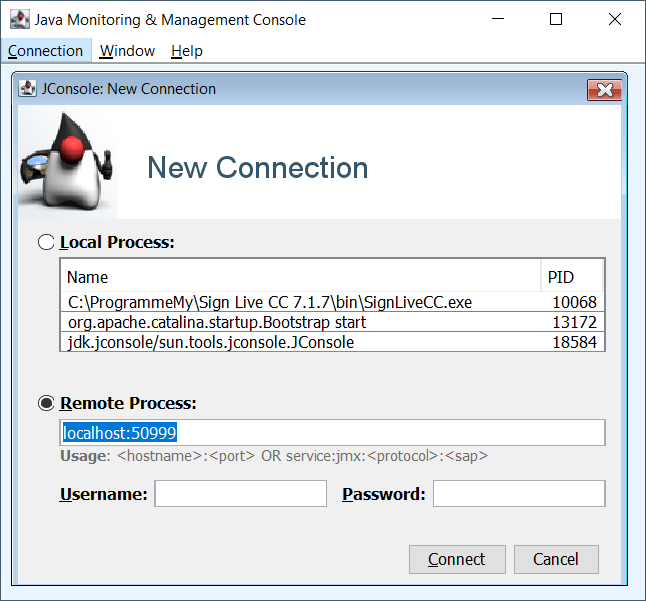Viewport: 646px width, 601px height.
Task: Close the Java Monitoring Console window
Action: (615, 19)
